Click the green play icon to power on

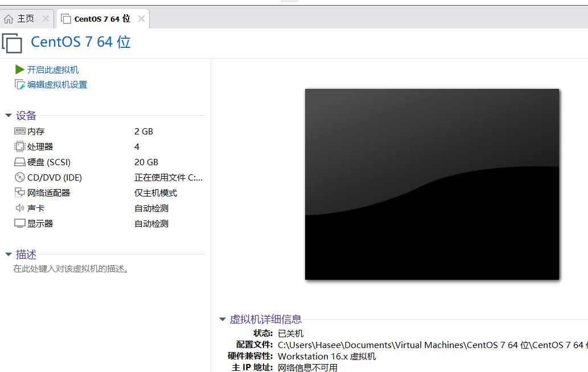click(x=19, y=70)
